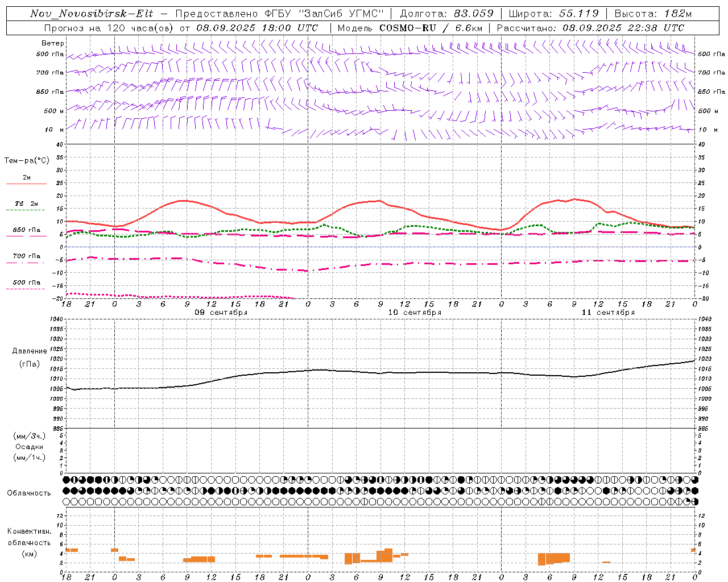This screenshot has width=728, height=582.
Task: Click the Td 2м dew point legend entry
Action: [x=27, y=203]
